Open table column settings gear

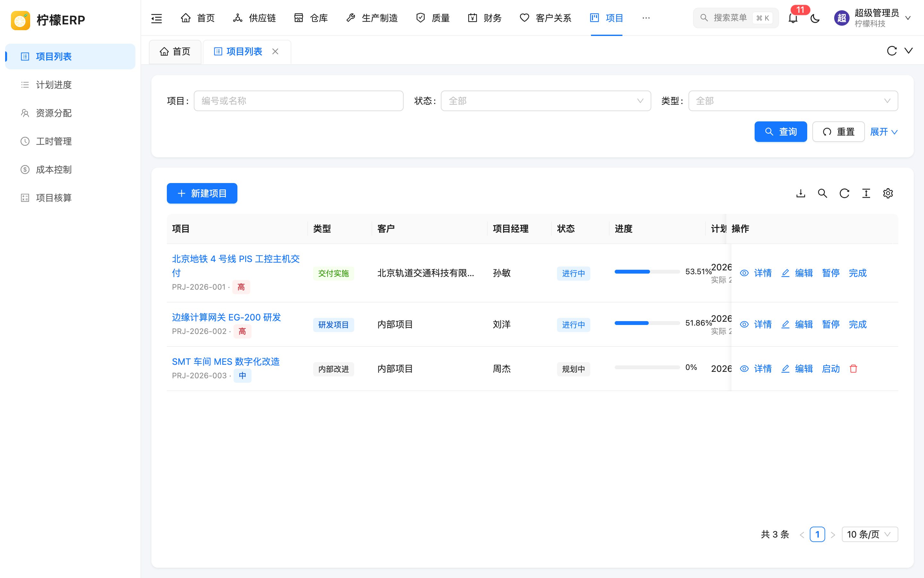[x=888, y=193]
